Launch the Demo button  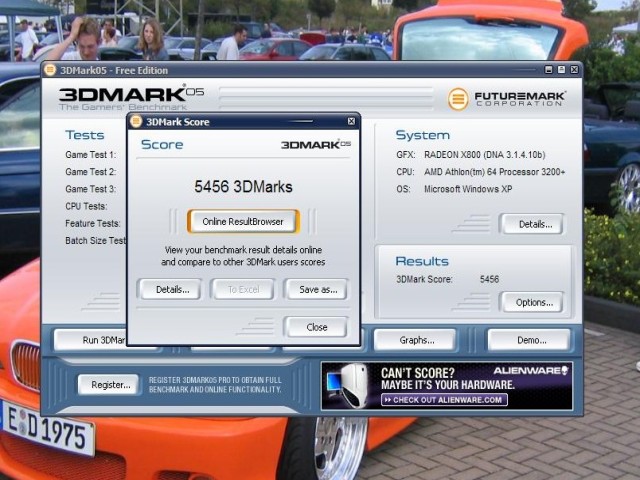[529, 340]
